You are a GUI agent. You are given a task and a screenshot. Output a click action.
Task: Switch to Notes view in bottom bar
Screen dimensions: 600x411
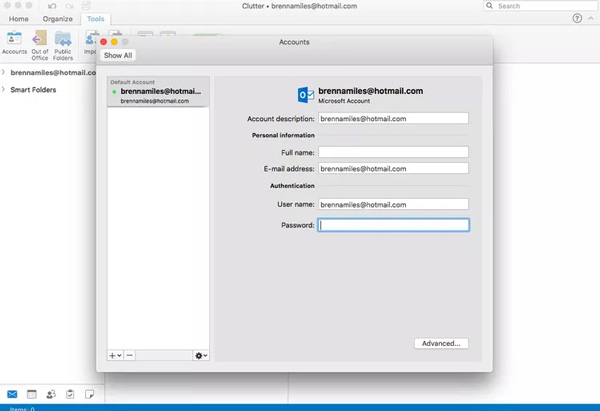(x=90, y=394)
